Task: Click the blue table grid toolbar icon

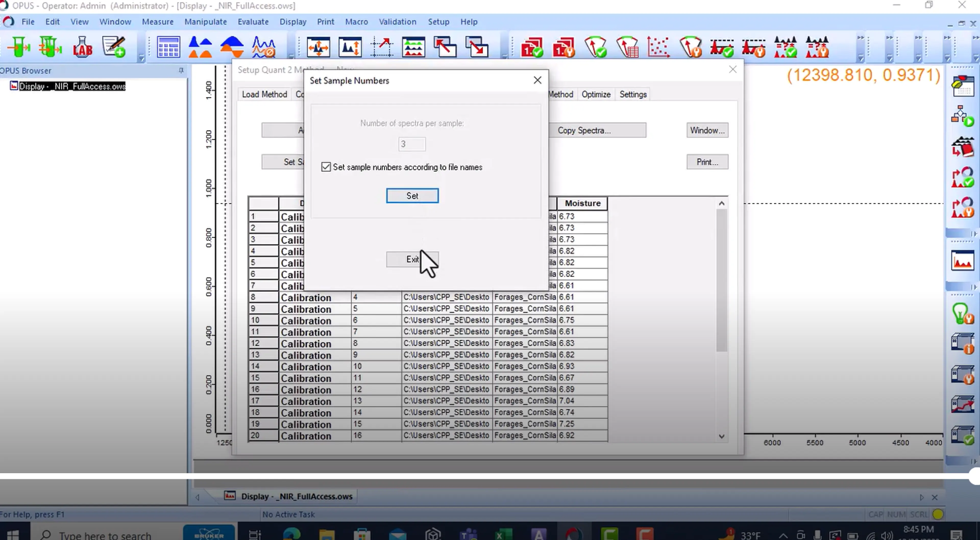Action: pos(168,47)
